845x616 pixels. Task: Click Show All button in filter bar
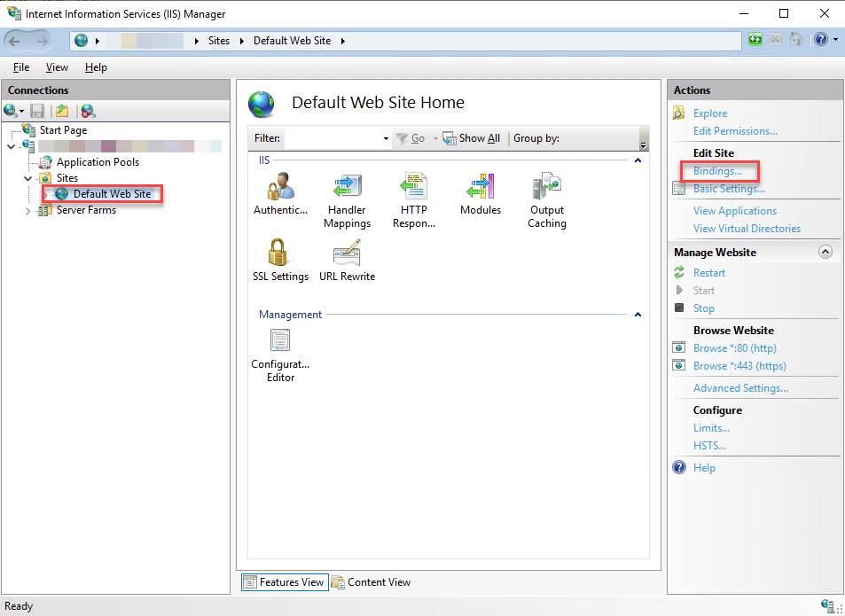(x=472, y=138)
